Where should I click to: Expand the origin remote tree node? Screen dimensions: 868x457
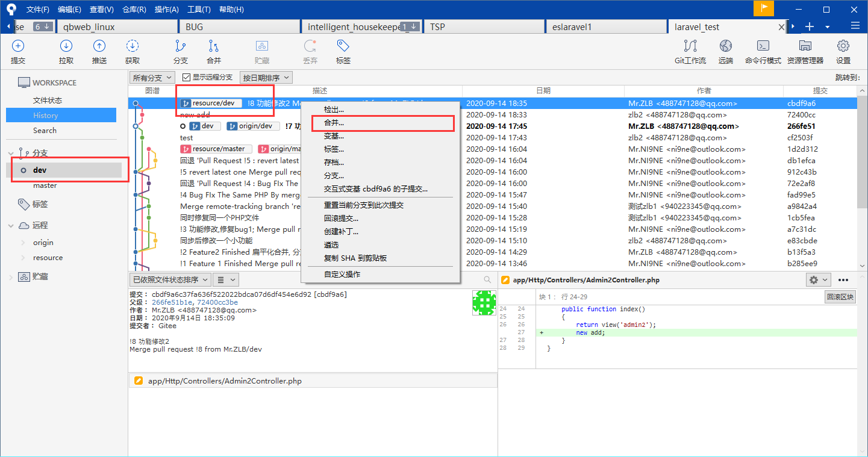pyautogui.click(x=23, y=243)
